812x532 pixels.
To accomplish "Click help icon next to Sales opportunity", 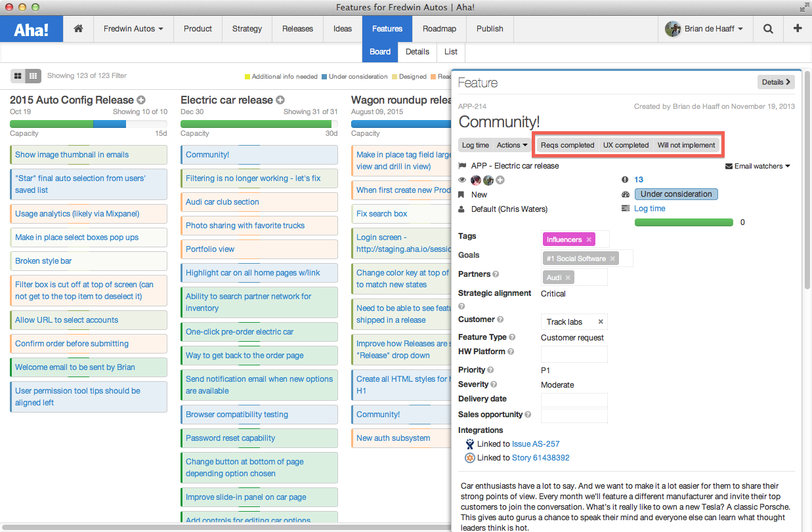I will point(528,415).
